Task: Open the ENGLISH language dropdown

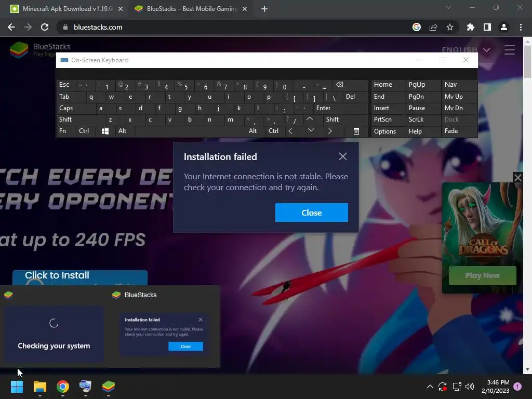Action: [466, 50]
